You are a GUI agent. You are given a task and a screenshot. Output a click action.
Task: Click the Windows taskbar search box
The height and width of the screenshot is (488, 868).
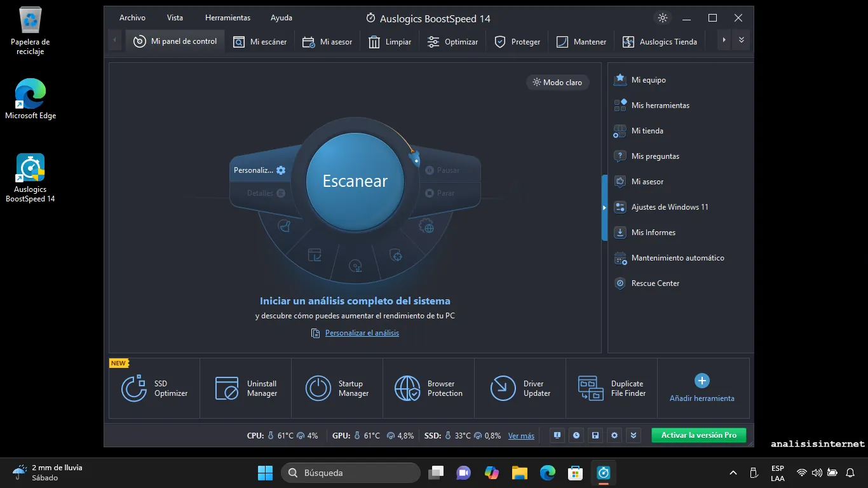point(351,473)
